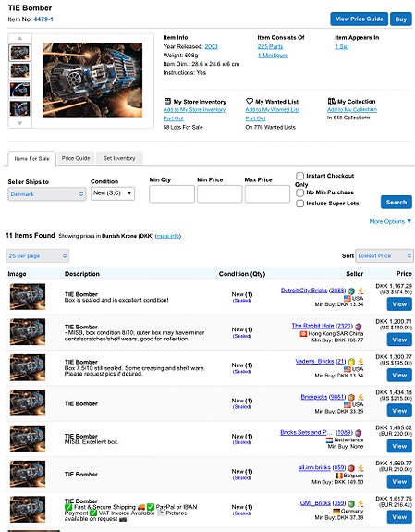Image resolution: width=415 pixels, height=532 pixels.
Task: Click the My Collection icon
Action: tap(331, 101)
